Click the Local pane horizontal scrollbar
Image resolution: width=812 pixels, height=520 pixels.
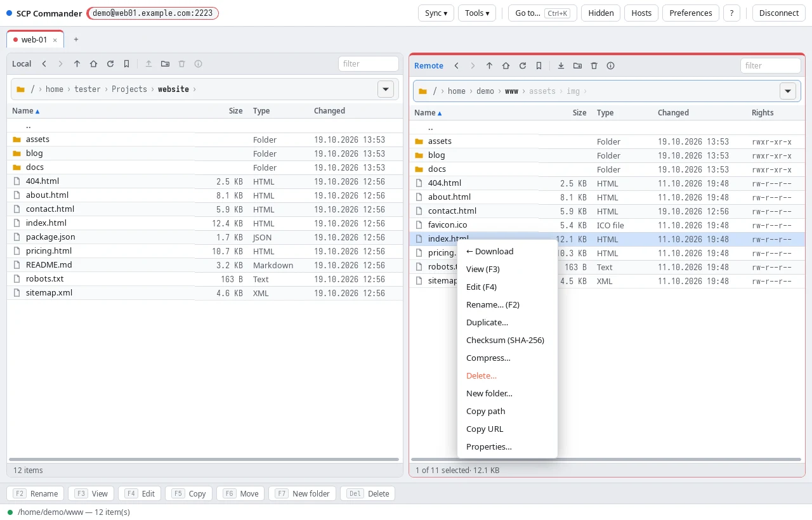pyautogui.click(x=204, y=459)
